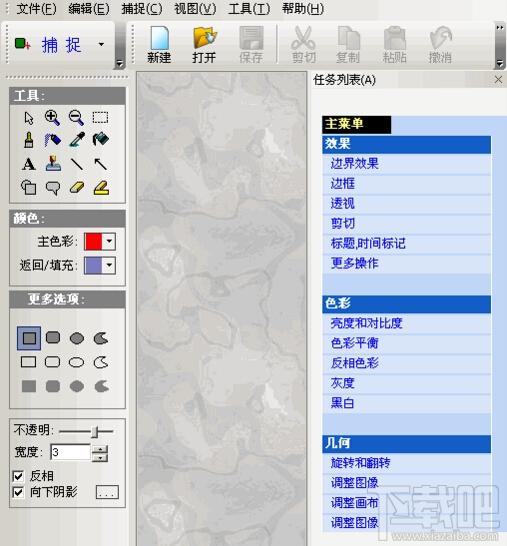Select the dashed rectangle selection tool

coord(100,118)
